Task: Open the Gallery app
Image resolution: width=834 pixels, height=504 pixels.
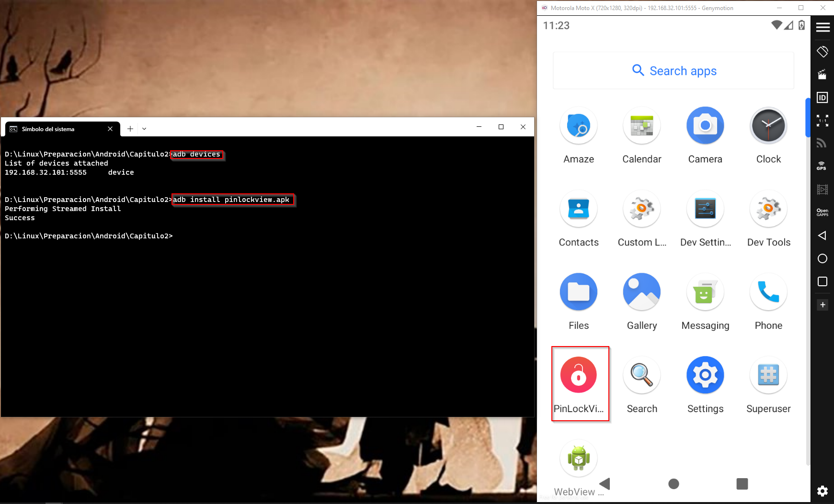Action: (x=642, y=292)
